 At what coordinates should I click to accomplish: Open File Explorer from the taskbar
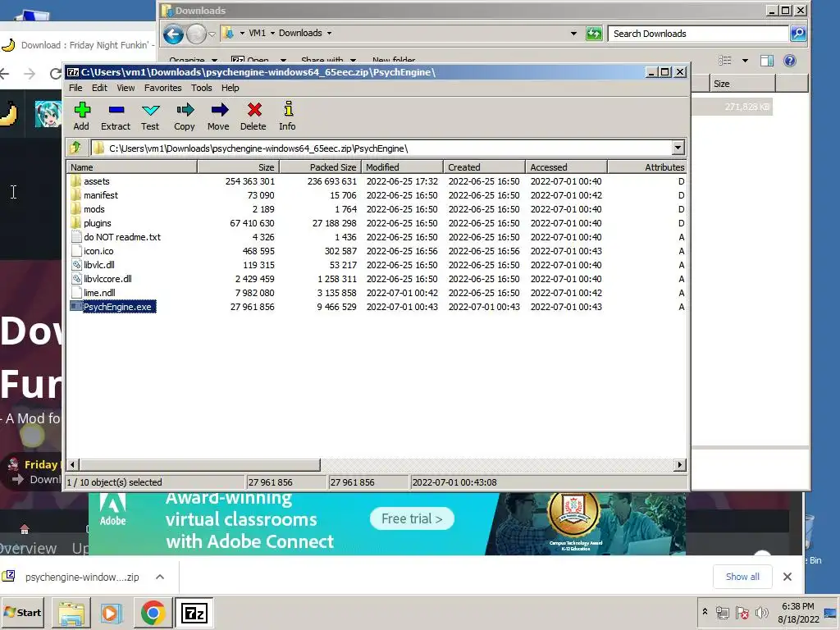point(71,613)
